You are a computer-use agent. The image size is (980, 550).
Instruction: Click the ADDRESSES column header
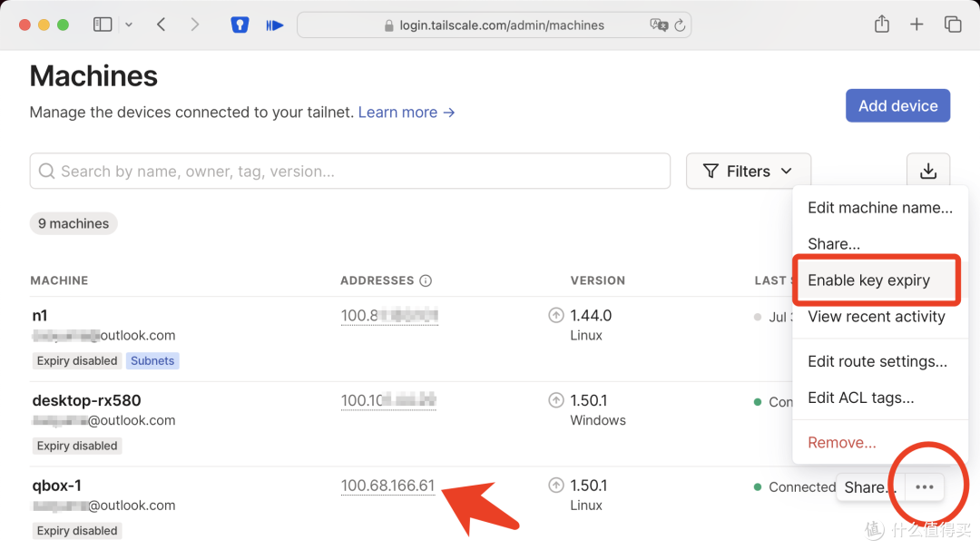[x=377, y=280]
